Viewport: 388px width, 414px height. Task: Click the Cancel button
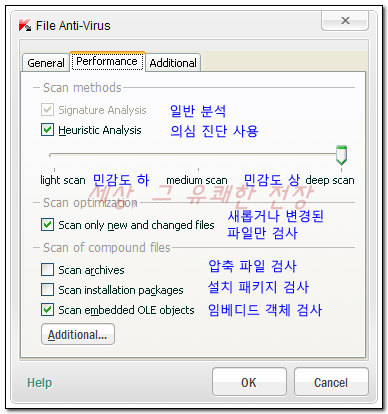pyautogui.click(x=331, y=382)
